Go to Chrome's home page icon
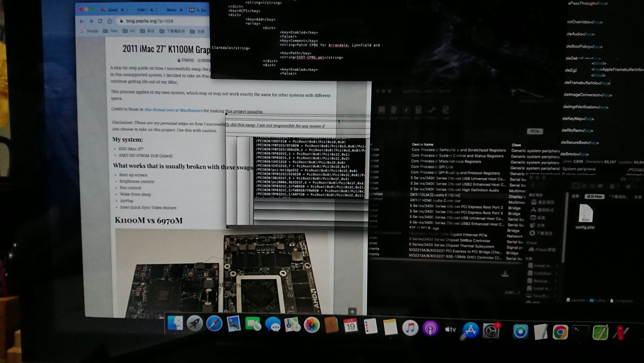The width and height of the screenshot is (644, 363). click(x=109, y=21)
